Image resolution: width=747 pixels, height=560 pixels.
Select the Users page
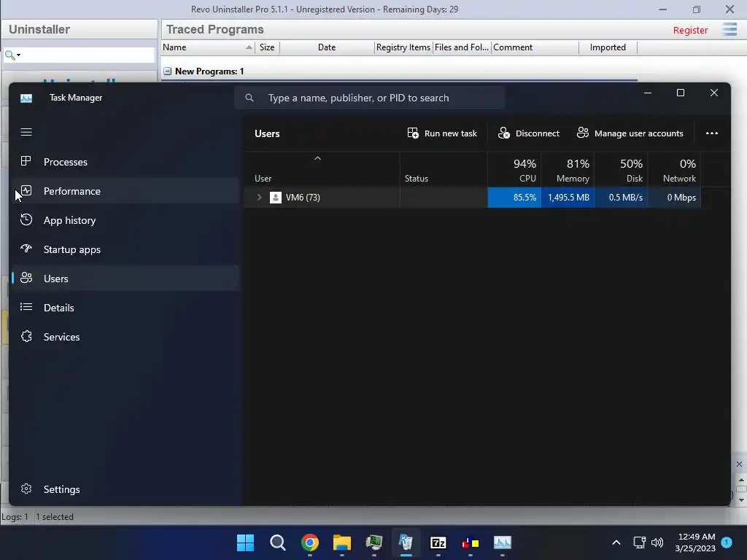click(x=125, y=278)
